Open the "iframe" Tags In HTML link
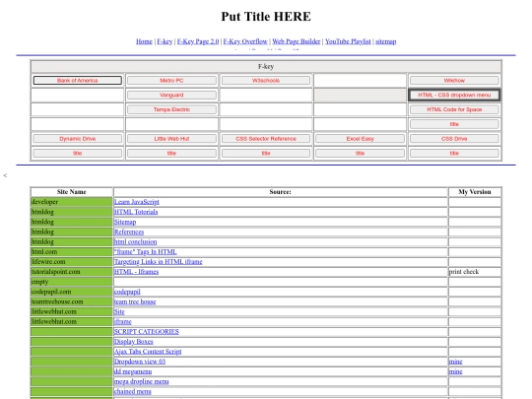 (145, 252)
